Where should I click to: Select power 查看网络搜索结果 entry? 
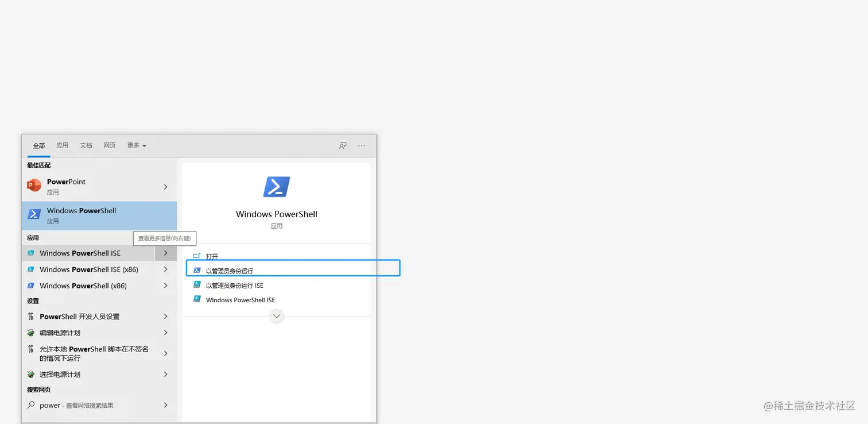(x=88, y=405)
